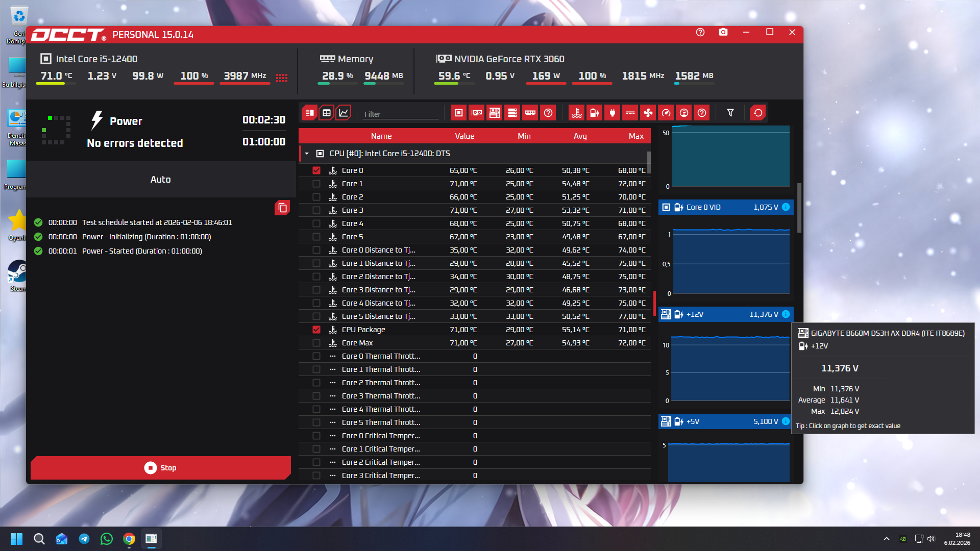
Task: Sort table by Value column
Action: tap(464, 136)
